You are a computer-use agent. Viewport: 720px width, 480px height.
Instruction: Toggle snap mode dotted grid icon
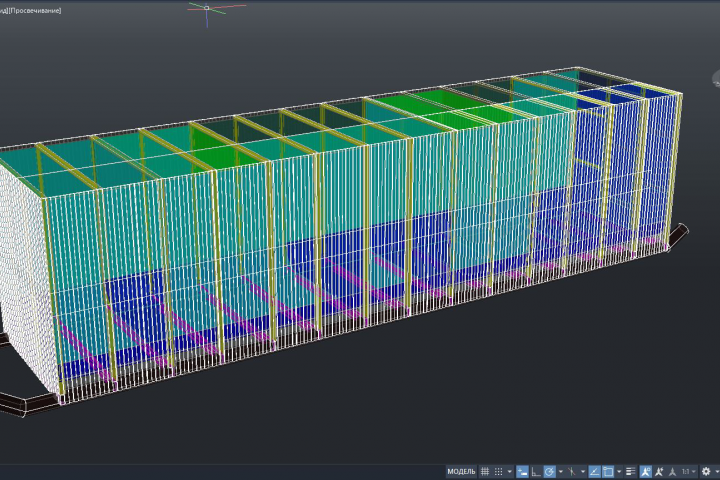click(498, 472)
